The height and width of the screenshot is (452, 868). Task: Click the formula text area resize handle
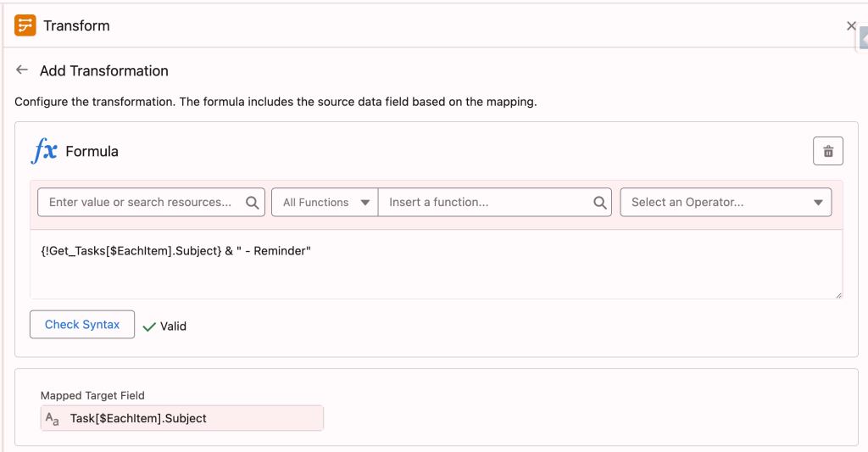pos(838,294)
